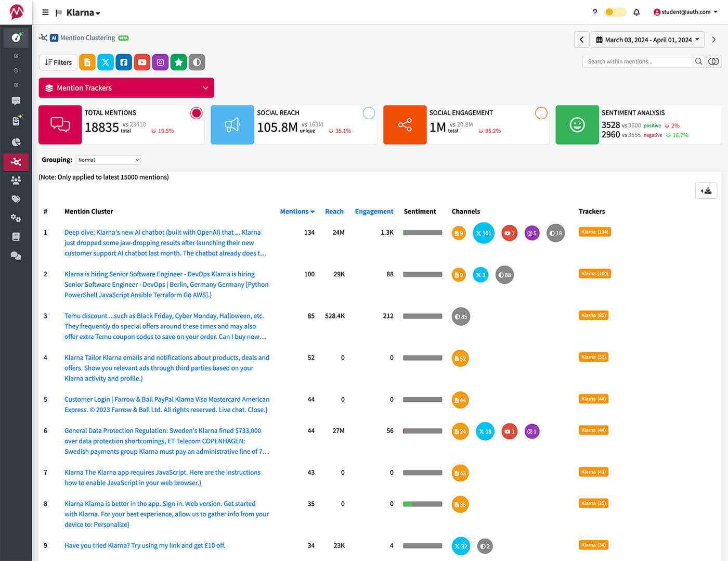
Task: Go to previous date range
Action: point(582,40)
